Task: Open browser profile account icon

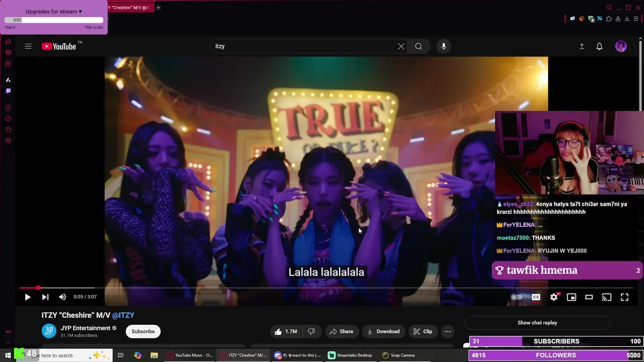Action: point(618,19)
